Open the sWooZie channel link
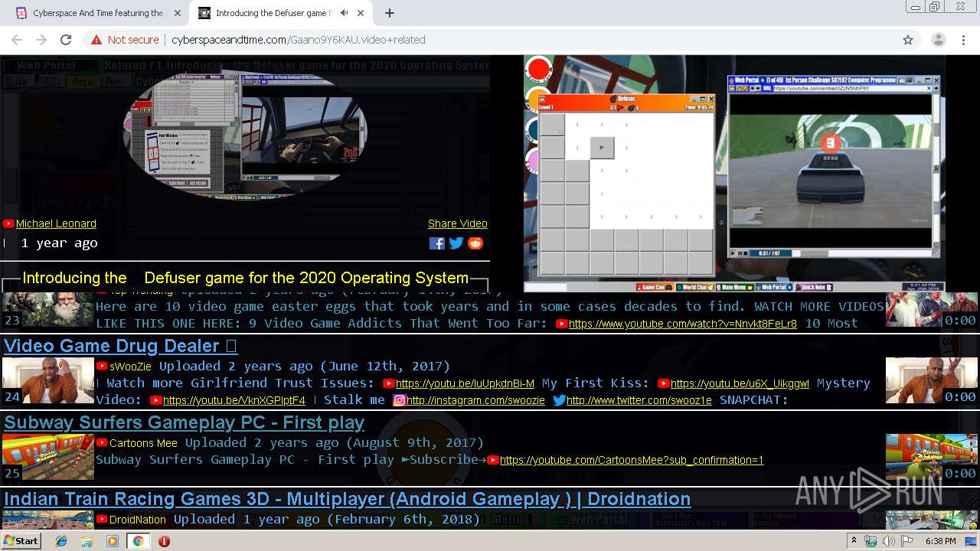 pyautogui.click(x=130, y=367)
